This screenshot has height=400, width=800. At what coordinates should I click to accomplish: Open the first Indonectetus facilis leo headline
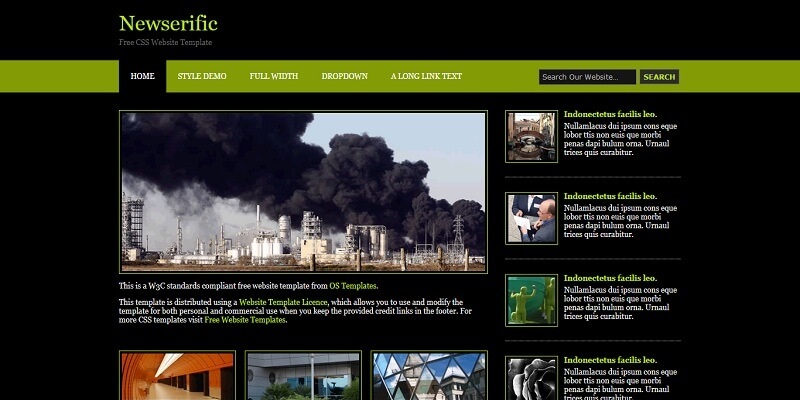[610, 114]
